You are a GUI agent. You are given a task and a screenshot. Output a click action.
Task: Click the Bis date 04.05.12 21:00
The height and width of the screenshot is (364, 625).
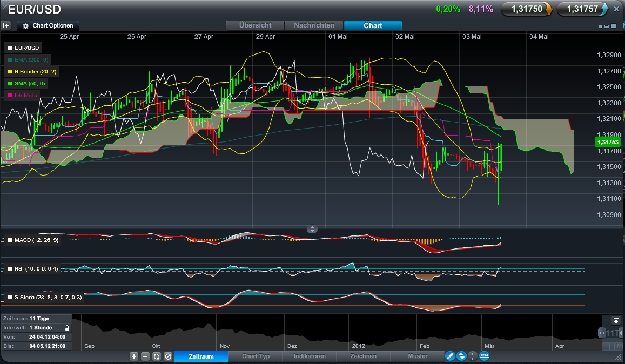(47, 346)
